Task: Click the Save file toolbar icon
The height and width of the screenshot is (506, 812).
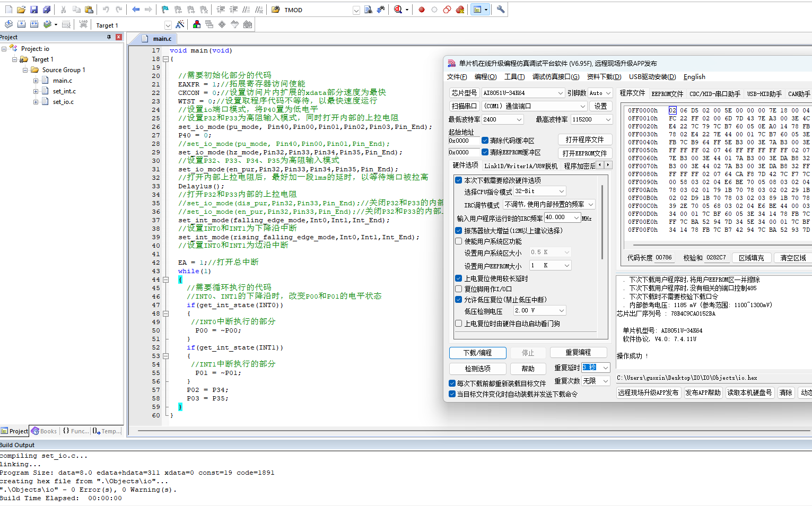Action: click(34, 10)
